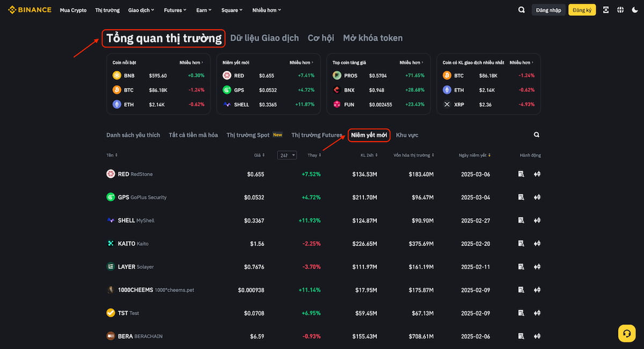Click the XRP icon in volume card
The width and height of the screenshot is (644, 349).
click(447, 105)
